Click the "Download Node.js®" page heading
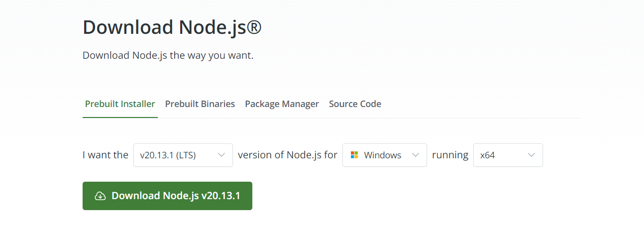 click(x=172, y=27)
